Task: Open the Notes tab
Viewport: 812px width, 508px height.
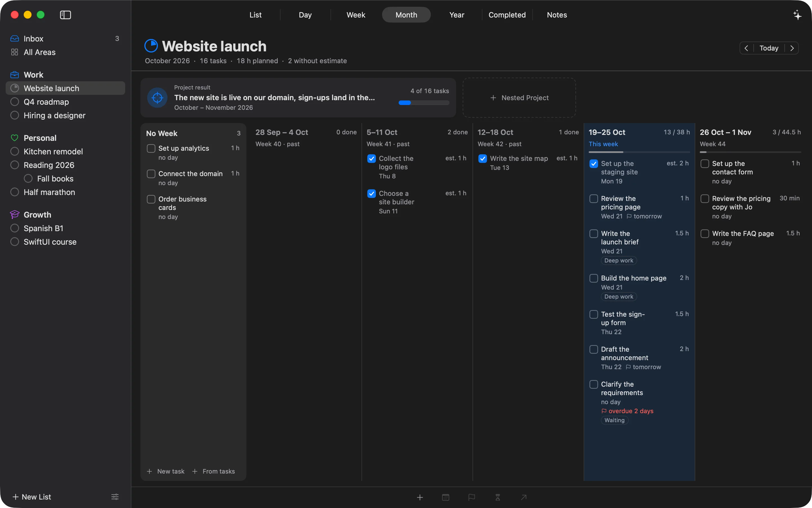Action: (x=557, y=15)
